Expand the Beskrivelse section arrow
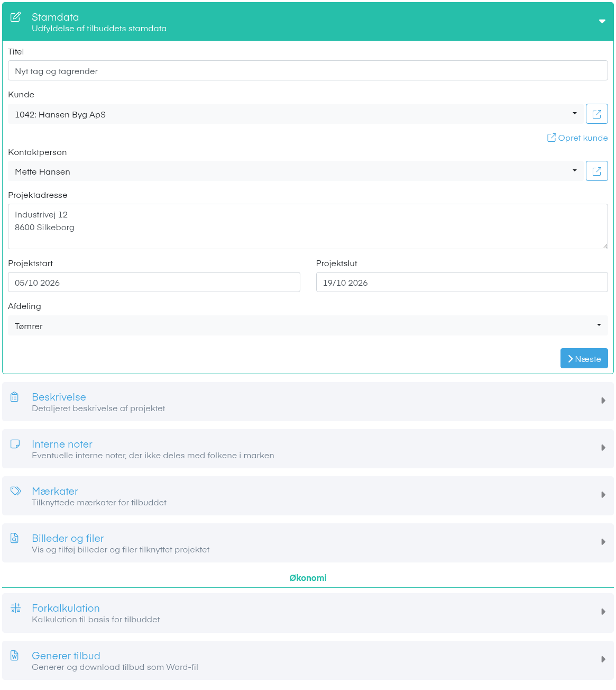This screenshot has height=690, width=616. click(x=603, y=401)
